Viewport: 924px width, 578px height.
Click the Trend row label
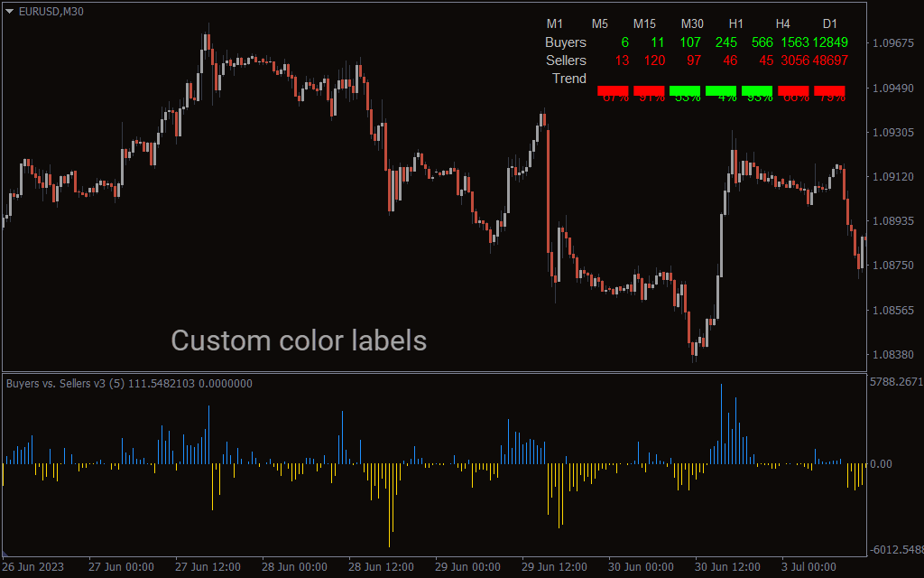tap(569, 79)
